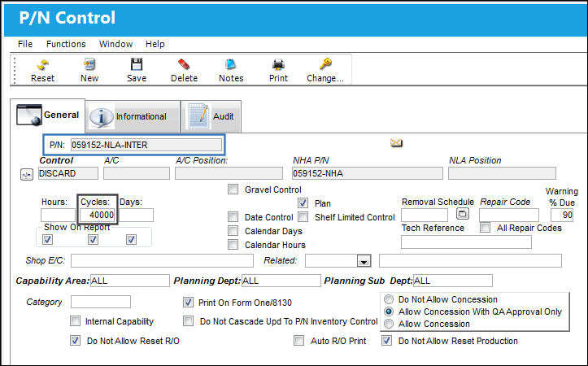Open the Help menu
This screenshot has width=588, height=366.
[155, 44]
